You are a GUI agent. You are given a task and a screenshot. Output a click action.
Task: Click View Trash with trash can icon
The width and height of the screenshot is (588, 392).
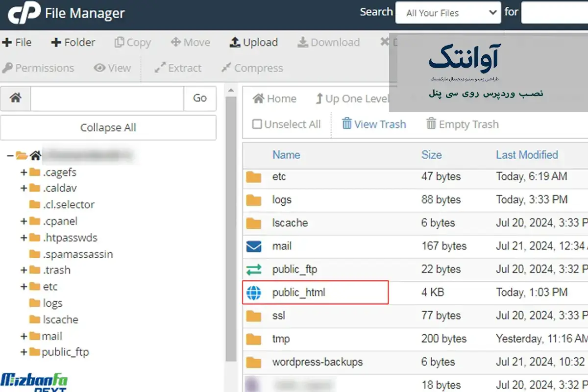tap(374, 124)
